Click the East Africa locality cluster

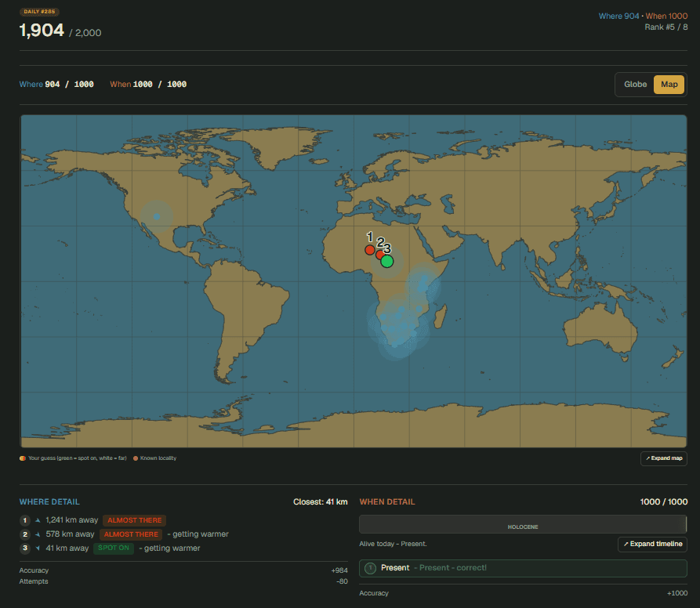tap(423, 284)
